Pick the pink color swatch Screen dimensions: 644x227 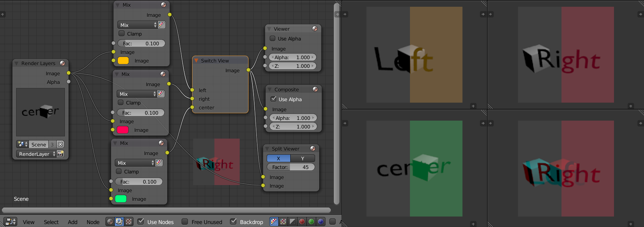123,130
